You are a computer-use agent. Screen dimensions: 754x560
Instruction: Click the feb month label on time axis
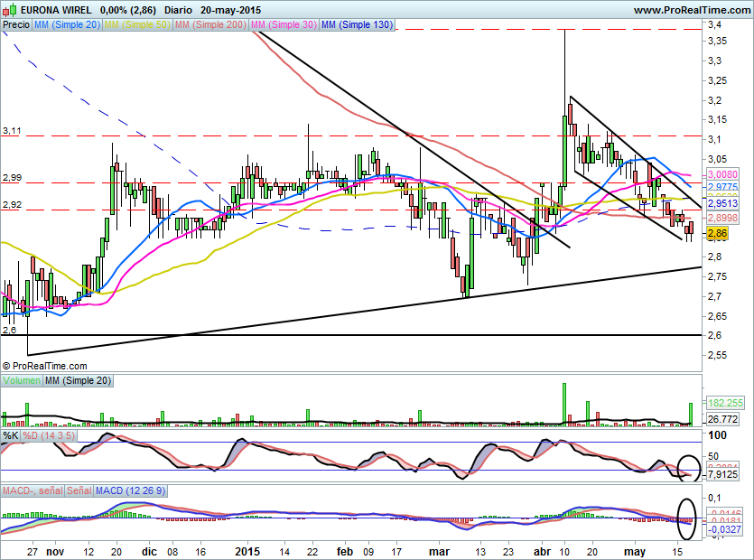coord(345,551)
